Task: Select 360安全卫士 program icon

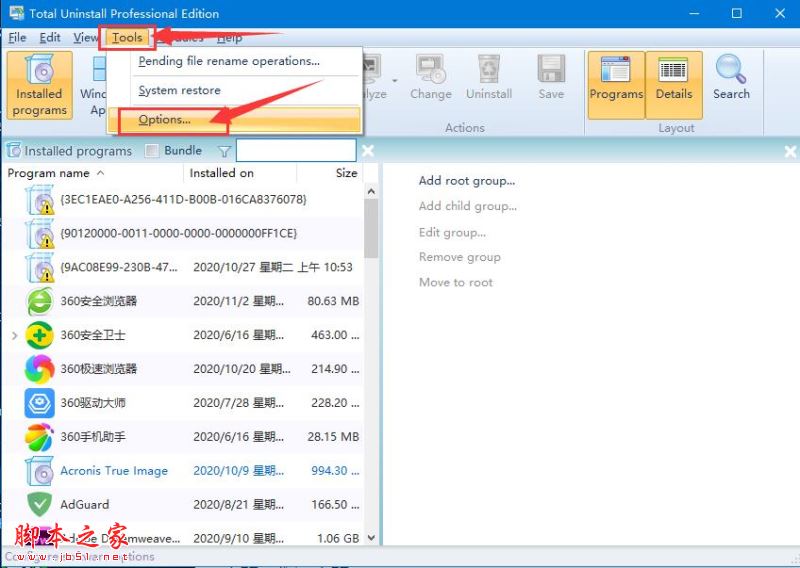Action: coord(39,335)
